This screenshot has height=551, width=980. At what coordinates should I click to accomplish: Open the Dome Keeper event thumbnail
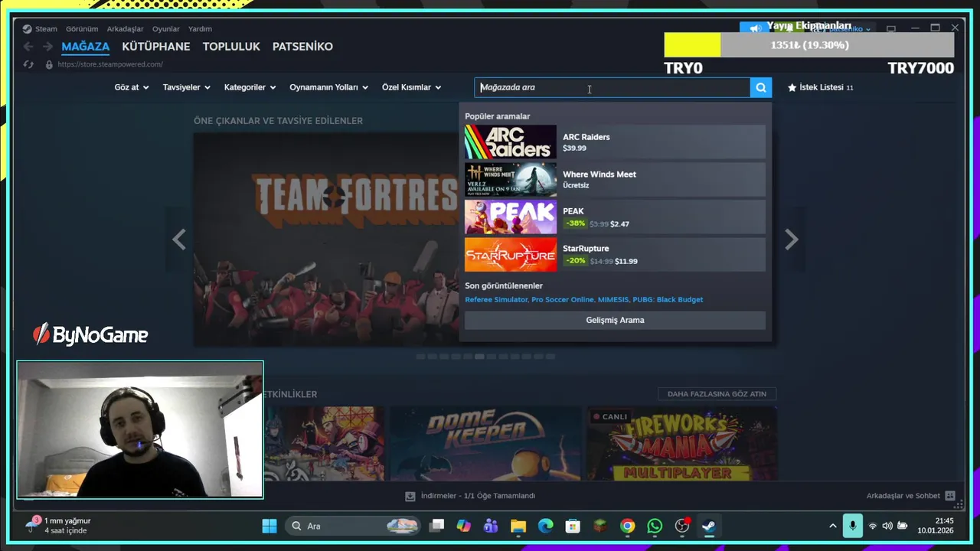[x=485, y=444]
